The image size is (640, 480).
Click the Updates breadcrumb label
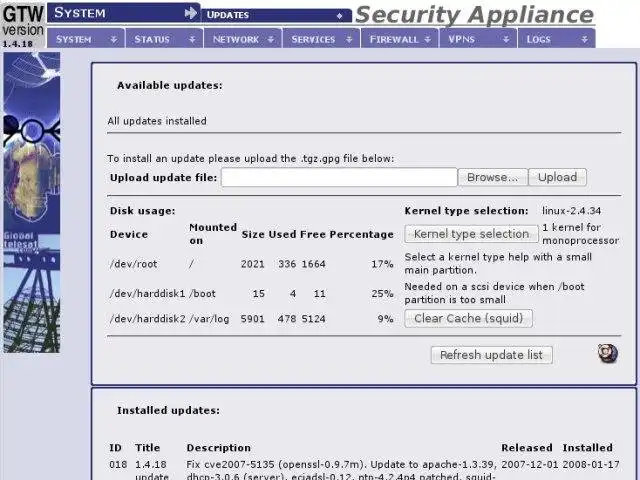click(228, 15)
